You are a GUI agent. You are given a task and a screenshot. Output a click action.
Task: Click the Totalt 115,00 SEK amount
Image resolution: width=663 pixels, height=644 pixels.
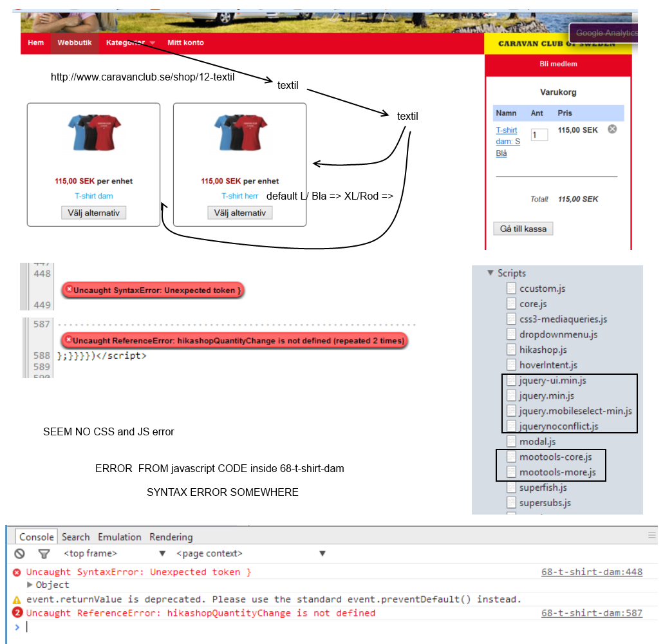tap(578, 199)
